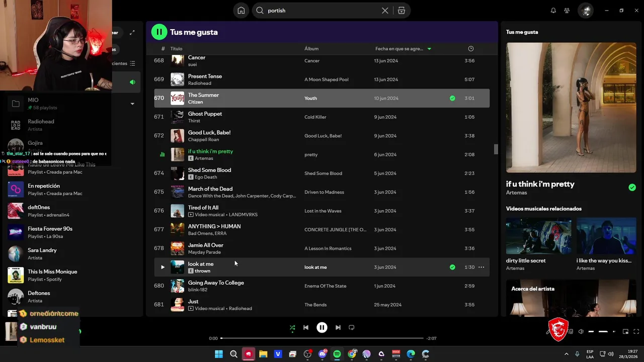Open the now playing cover image

tap(571, 108)
